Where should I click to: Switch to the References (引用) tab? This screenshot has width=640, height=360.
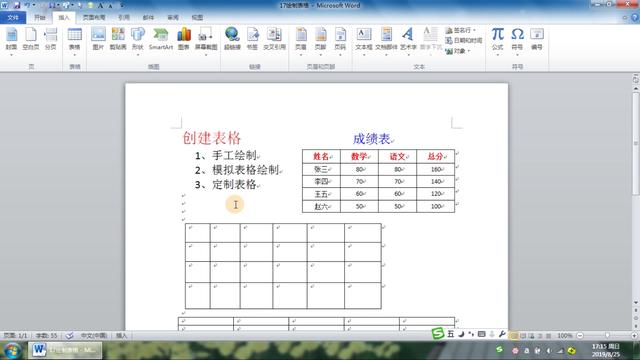[x=124, y=18]
